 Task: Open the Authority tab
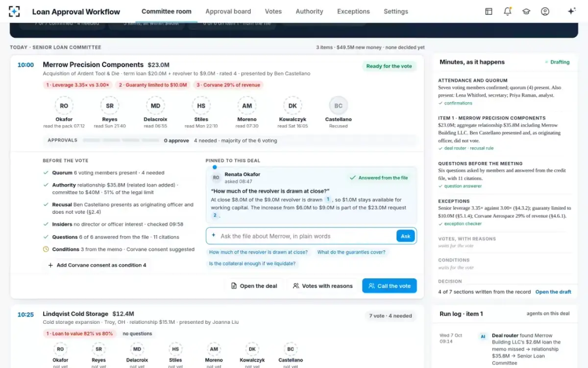tap(310, 11)
